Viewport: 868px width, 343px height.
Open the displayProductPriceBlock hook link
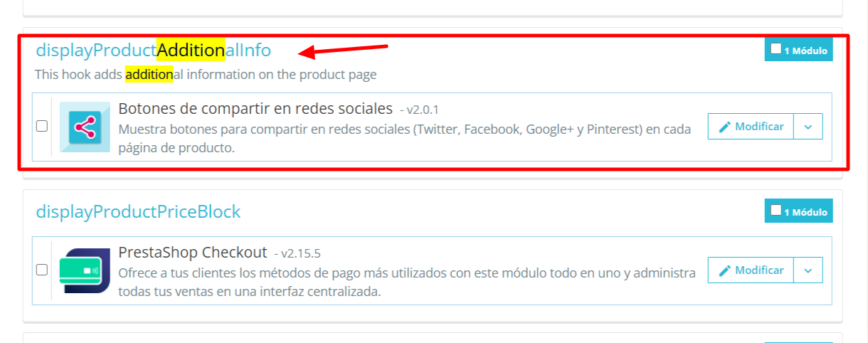[x=138, y=211]
